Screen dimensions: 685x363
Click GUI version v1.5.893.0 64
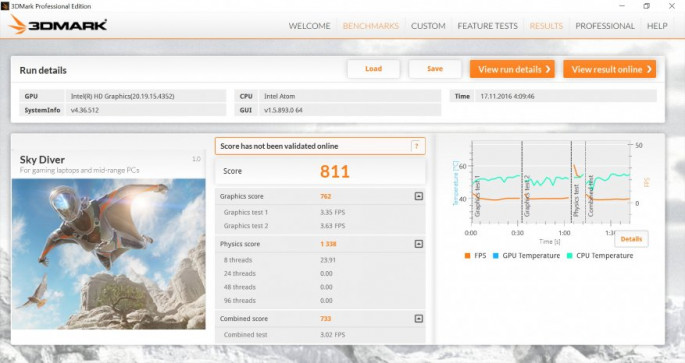283,110
